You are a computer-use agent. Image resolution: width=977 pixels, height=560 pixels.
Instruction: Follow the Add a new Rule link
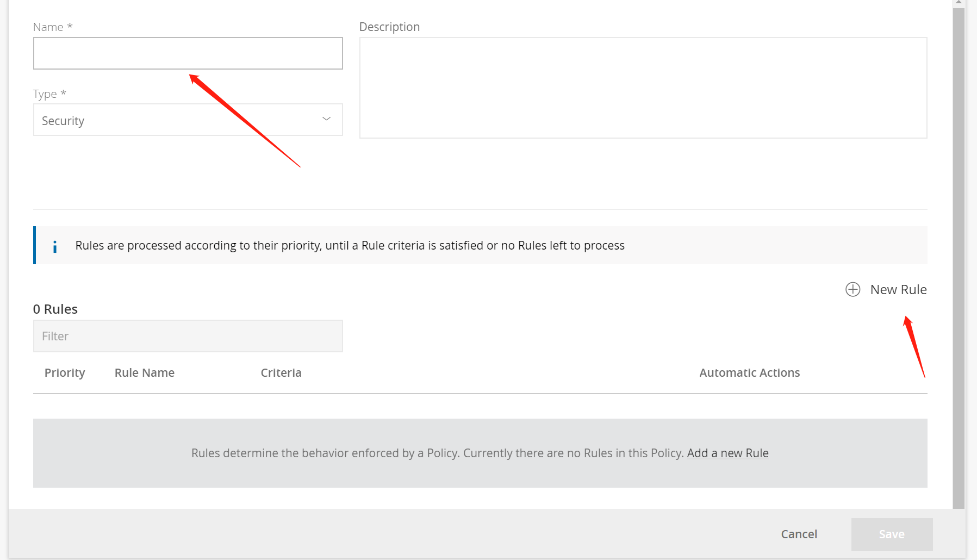727,453
